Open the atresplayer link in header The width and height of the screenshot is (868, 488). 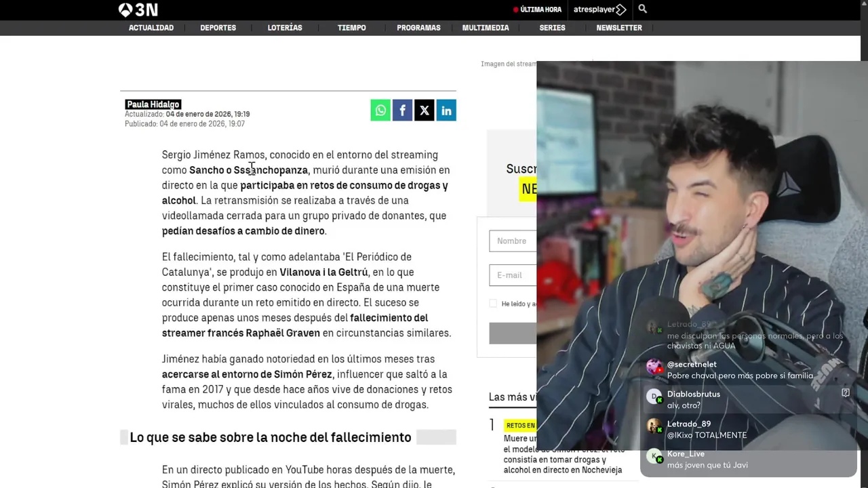599,9
